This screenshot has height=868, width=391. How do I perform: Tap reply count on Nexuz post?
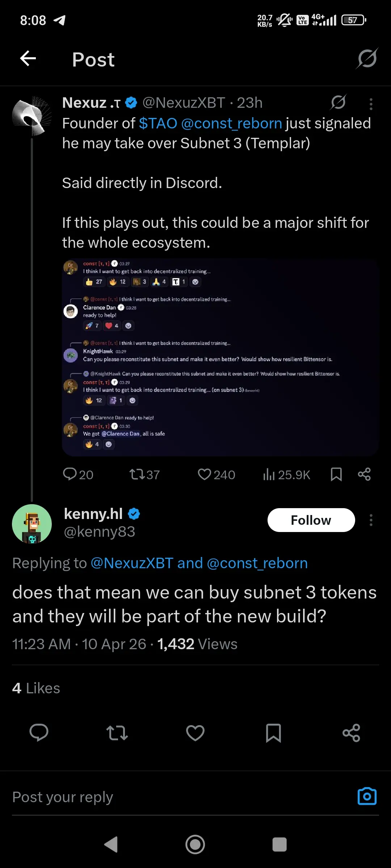78,475
